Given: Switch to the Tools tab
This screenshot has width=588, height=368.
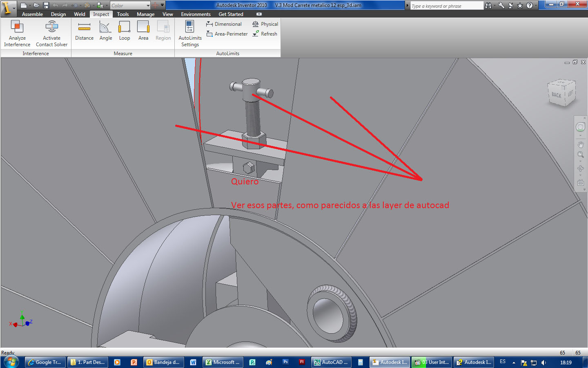Looking at the screenshot, I should click(x=122, y=14).
